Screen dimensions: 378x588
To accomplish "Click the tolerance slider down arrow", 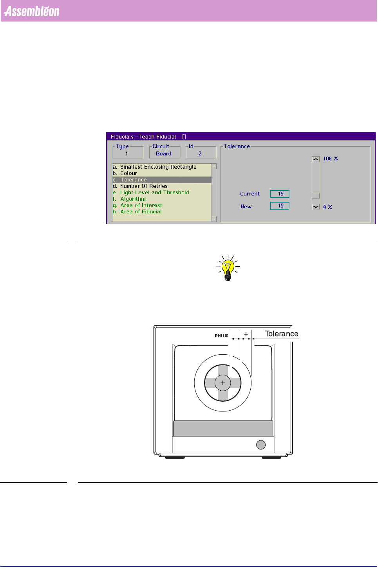I will (x=316, y=207).
